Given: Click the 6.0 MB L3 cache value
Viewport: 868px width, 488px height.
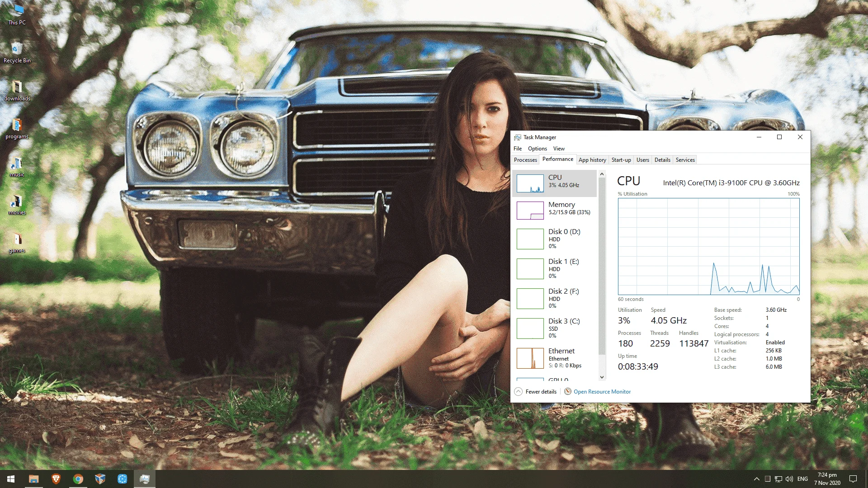Looking at the screenshot, I should tap(774, 367).
